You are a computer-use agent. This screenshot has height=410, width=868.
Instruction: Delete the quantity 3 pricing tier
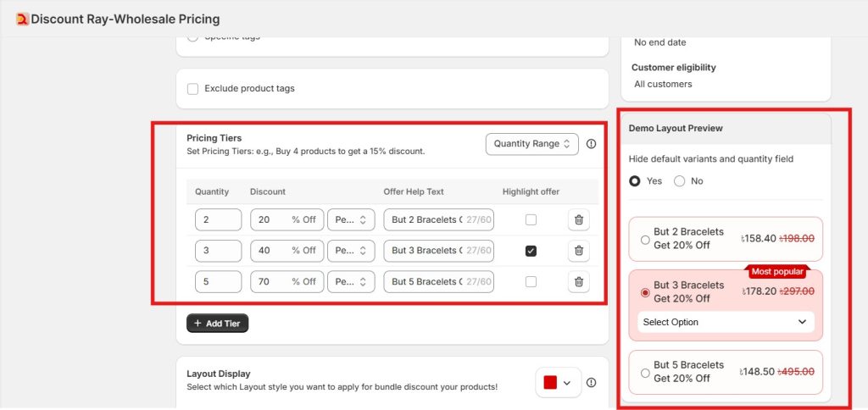point(579,251)
